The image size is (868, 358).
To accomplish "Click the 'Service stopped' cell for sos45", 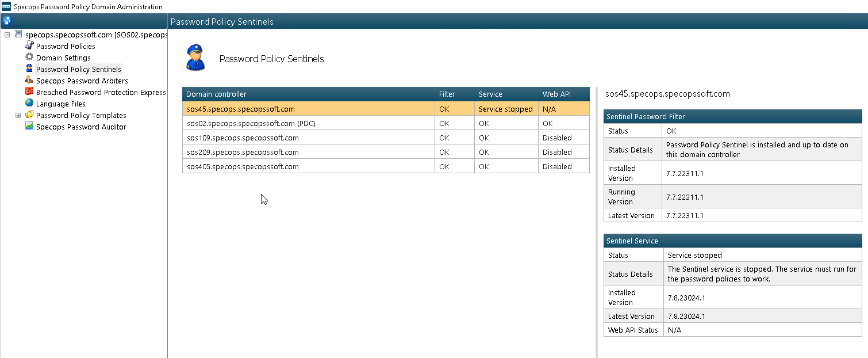I will tap(506, 109).
